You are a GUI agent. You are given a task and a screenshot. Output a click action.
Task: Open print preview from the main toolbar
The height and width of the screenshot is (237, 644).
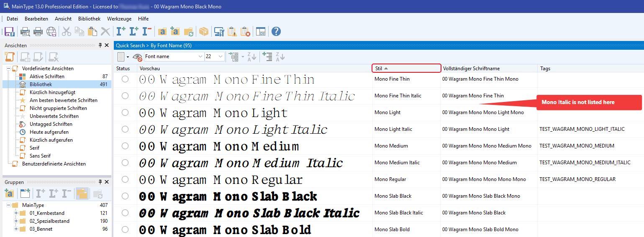point(26,31)
